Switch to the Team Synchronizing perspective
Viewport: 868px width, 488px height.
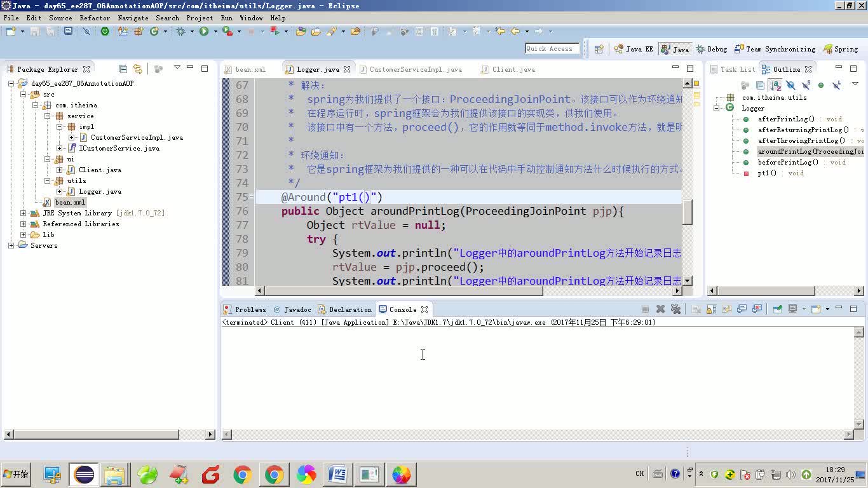775,49
